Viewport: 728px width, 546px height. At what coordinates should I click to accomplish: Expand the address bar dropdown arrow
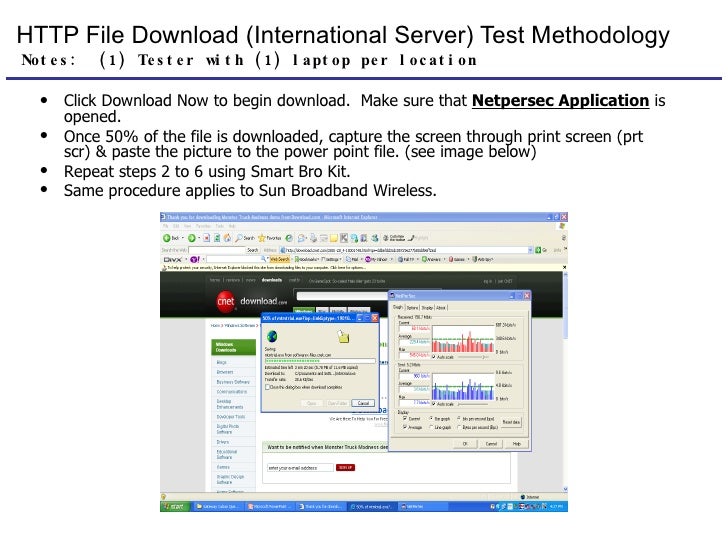coord(531,250)
